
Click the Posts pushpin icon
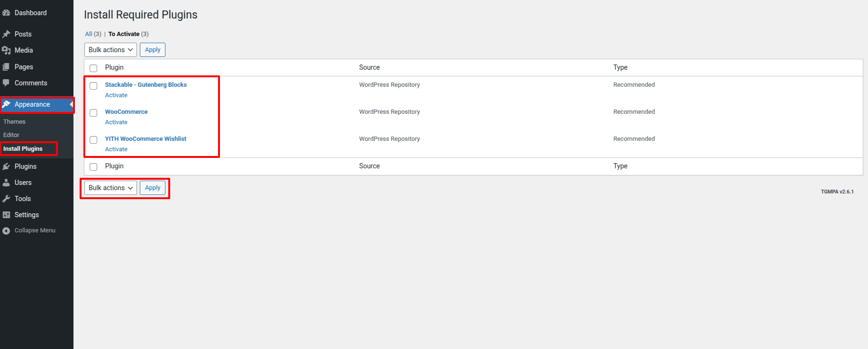click(6, 34)
